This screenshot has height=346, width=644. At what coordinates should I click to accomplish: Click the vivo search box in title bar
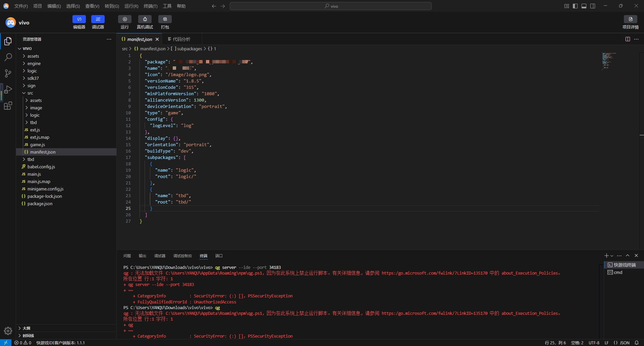click(x=331, y=6)
